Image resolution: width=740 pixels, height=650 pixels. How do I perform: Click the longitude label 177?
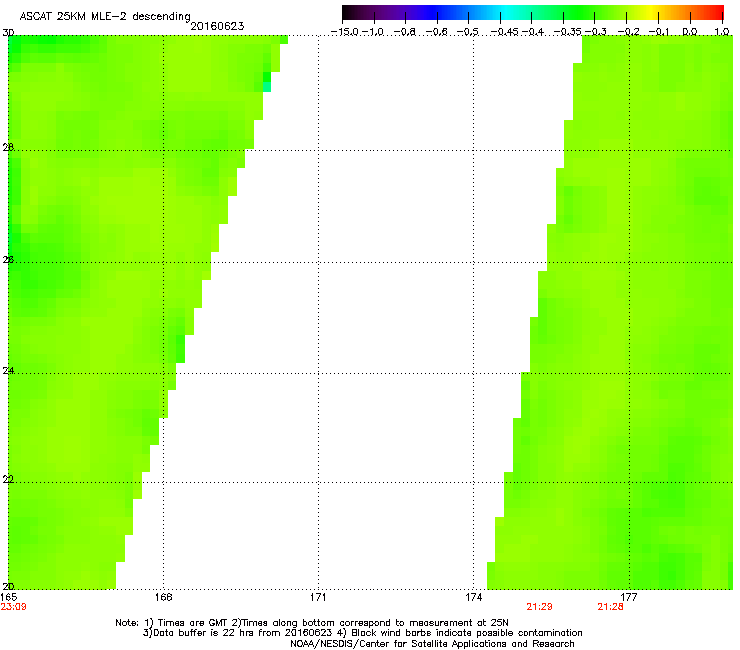click(x=629, y=597)
